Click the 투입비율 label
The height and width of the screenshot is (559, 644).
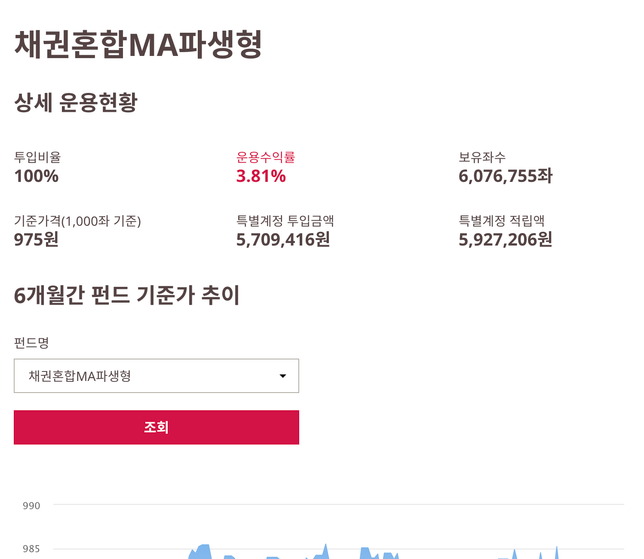pos(37,157)
